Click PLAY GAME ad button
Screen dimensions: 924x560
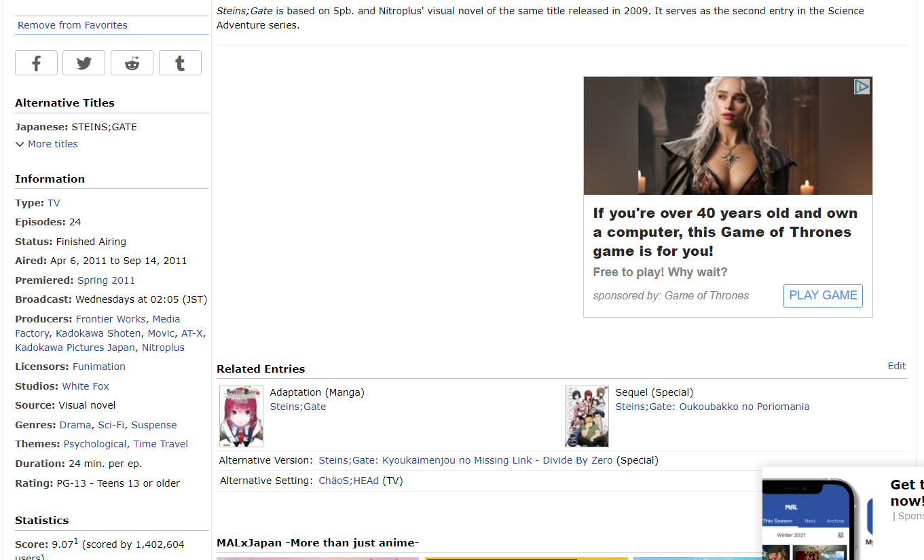(x=823, y=295)
